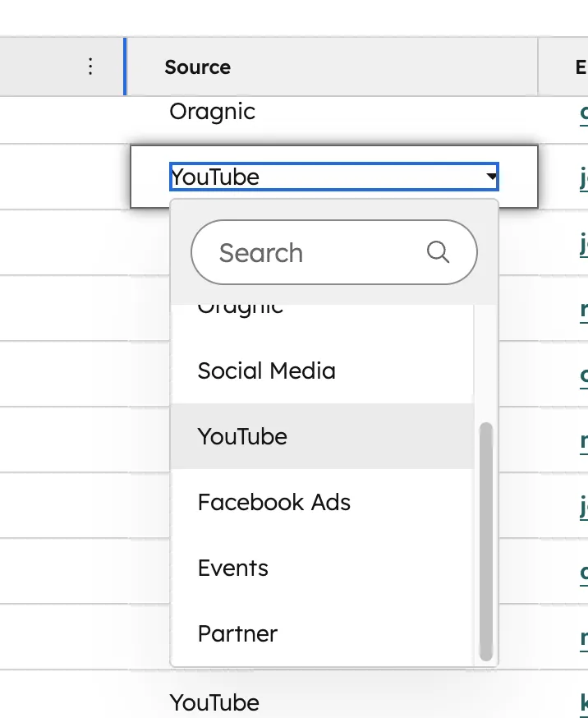Open the underlined "j" link beside the editing row
The width and height of the screenshot is (588, 718).
click(x=584, y=177)
